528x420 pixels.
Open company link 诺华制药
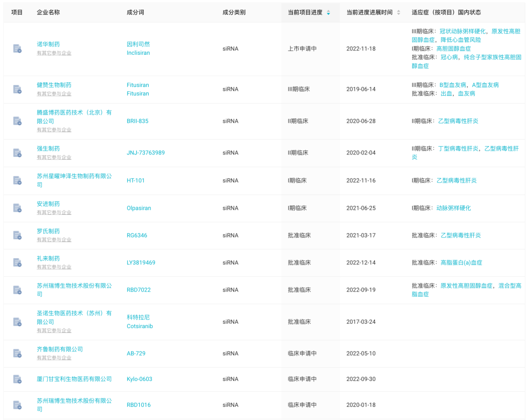(48, 44)
